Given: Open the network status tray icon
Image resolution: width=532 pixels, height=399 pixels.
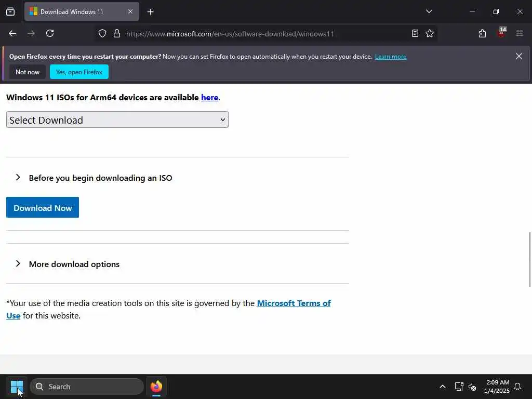Looking at the screenshot, I should [459, 387].
